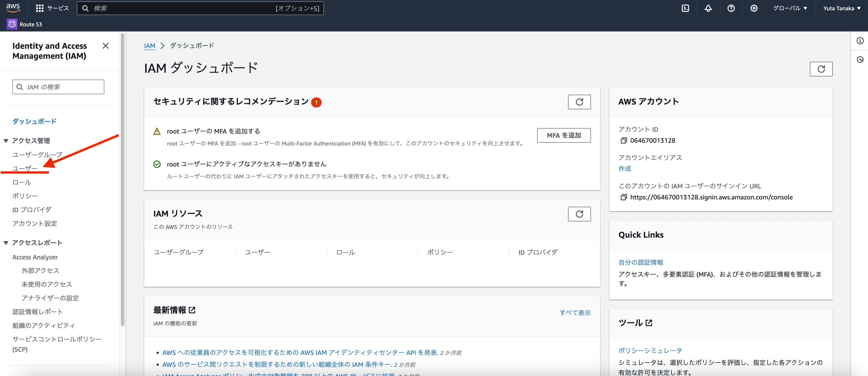Open ユーザー in the sidebar

[x=25, y=168]
